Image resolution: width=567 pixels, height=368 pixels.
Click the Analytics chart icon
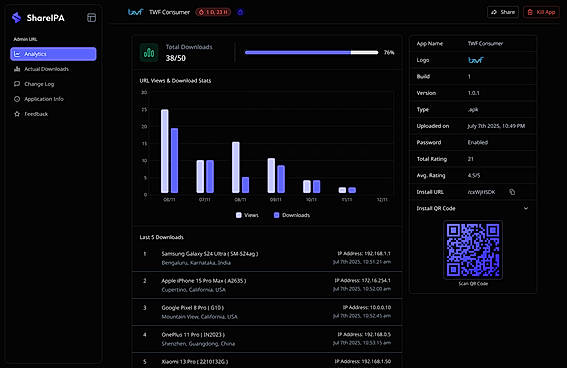(x=17, y=54)
